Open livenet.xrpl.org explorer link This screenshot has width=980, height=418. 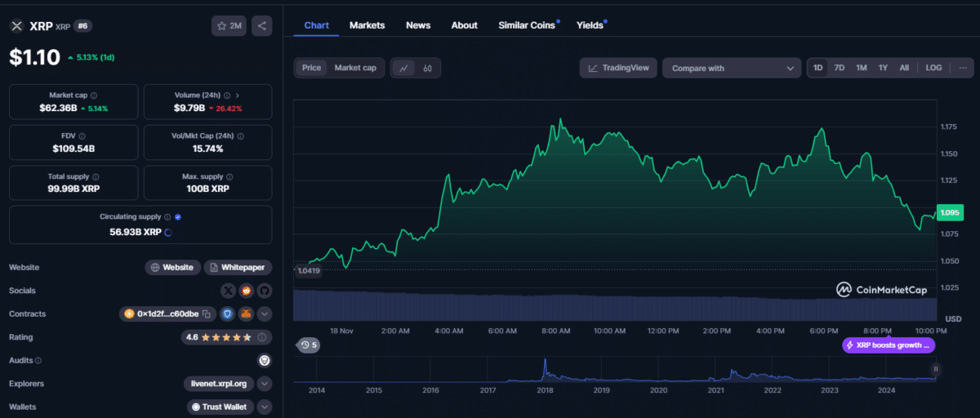pyautogui.click(x=218, y=384)
